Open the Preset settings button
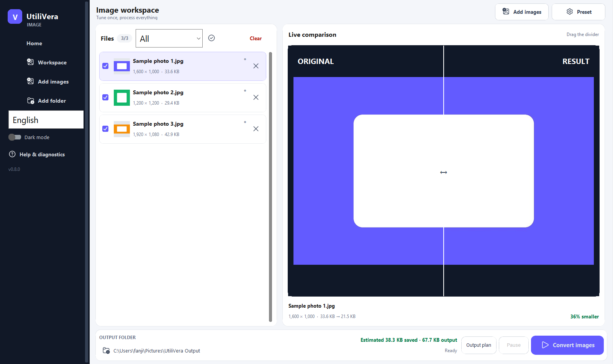This screenshot has width=613, height=364. (579, 12)
